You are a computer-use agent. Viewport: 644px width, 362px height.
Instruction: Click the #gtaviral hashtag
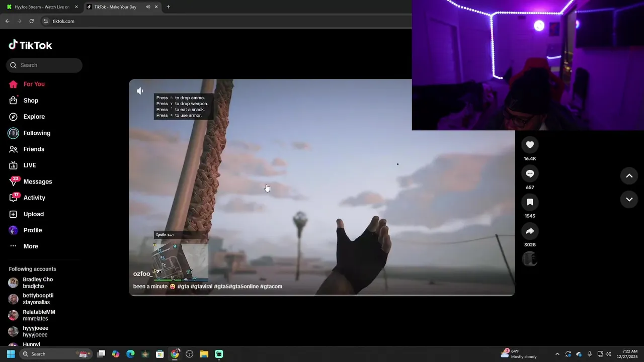(x=201, y=287)
